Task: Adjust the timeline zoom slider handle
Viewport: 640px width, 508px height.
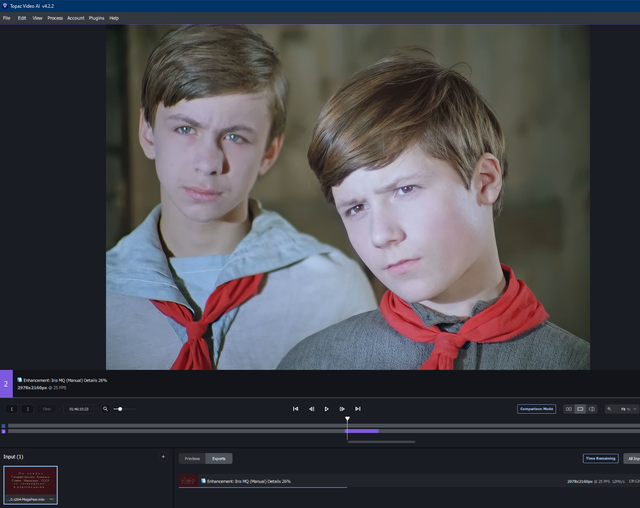Action: pyautogui.click(x=120, y=409)
